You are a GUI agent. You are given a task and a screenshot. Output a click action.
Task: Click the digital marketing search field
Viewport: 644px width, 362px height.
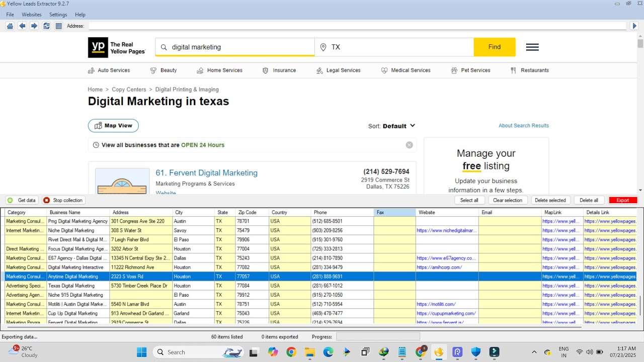235,47
